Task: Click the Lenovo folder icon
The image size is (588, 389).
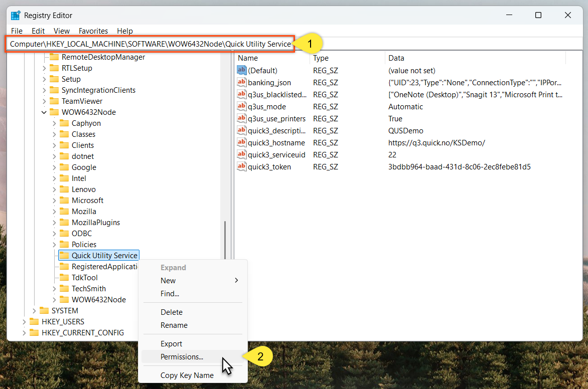Action: [65, 189]
